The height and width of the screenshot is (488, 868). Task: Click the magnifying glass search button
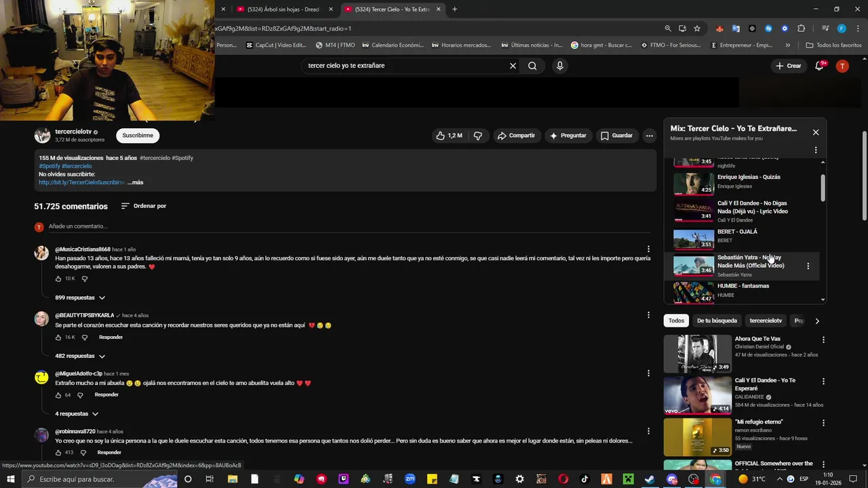pyautogui.click(x=532, y=66)
